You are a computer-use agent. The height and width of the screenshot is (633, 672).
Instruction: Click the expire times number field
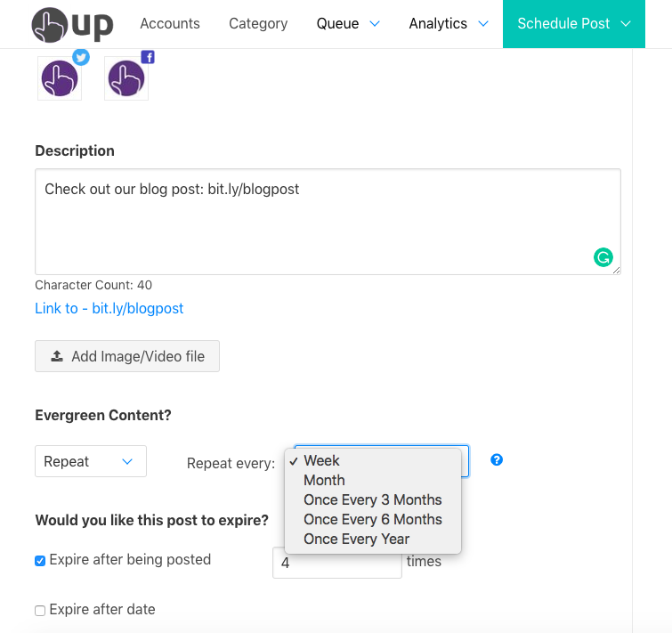point(336,563)
